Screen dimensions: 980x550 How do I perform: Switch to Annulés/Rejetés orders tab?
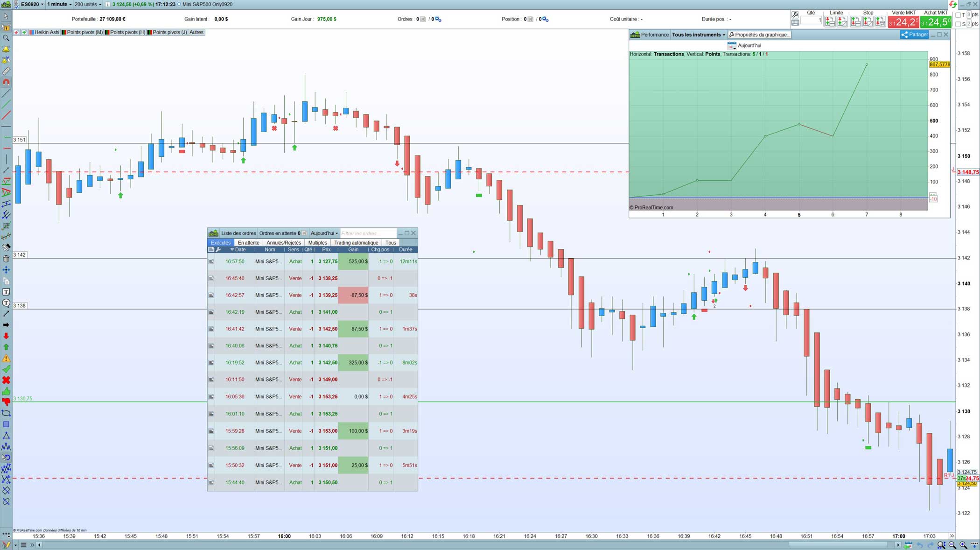(x=283, y=243)
